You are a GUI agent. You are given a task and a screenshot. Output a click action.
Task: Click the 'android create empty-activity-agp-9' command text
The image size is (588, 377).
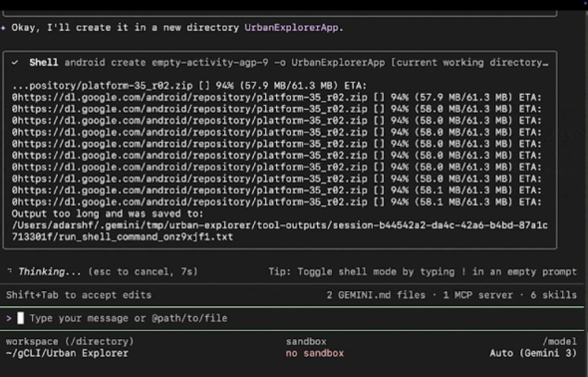pos(166,62)
